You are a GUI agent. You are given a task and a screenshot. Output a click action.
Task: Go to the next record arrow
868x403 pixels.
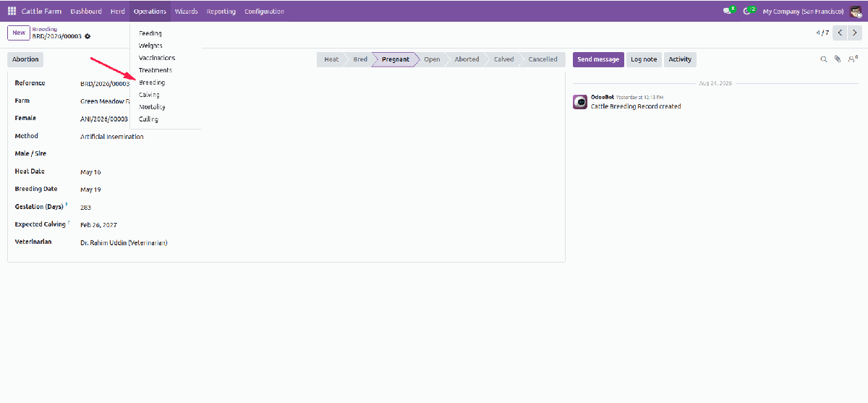tap(854, 33)
